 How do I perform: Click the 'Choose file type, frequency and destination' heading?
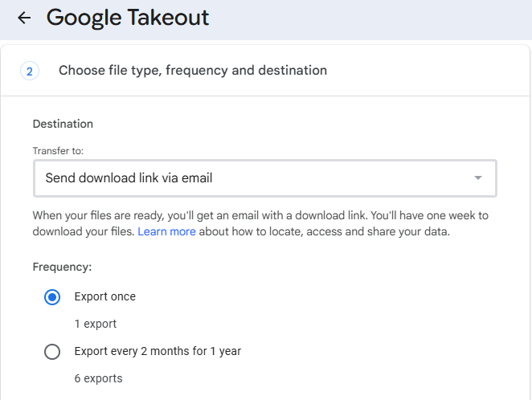coord(193,71)
